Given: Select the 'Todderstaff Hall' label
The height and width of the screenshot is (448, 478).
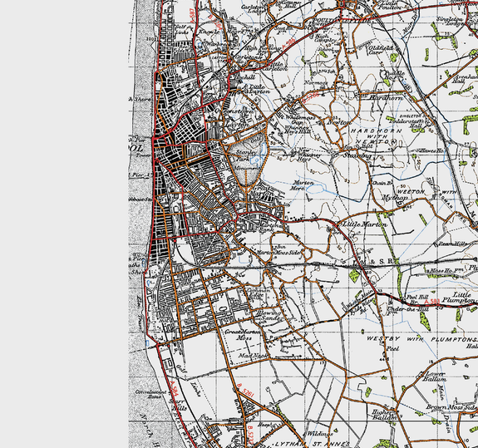Looking at the screenshot, I should [406, 123].
